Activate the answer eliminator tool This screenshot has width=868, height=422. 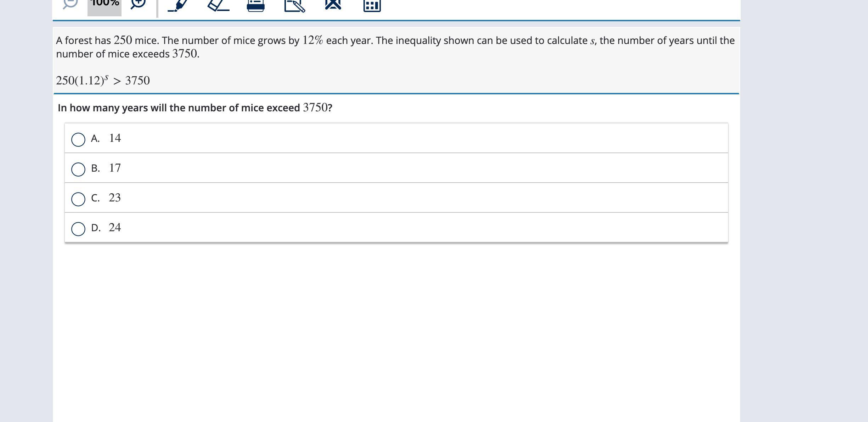[333, 4]
